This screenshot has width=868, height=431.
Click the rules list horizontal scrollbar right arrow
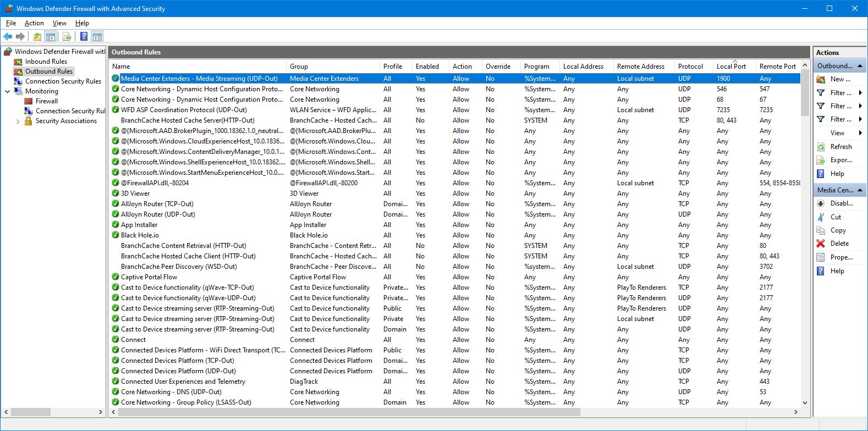[x=795, y=412]
